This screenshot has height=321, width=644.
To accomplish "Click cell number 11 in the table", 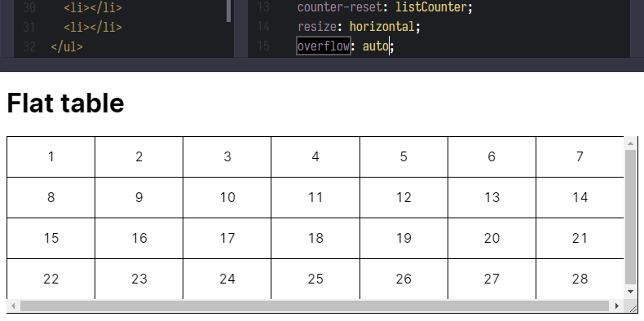I will [315, 197].
